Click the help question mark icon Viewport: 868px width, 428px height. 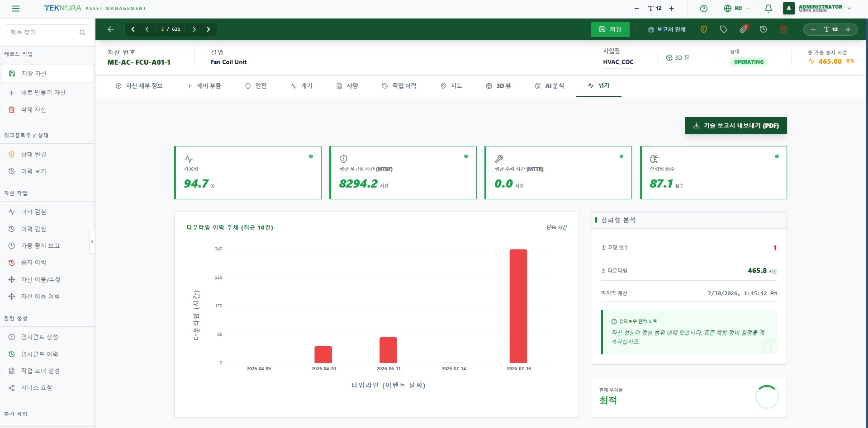pyautogui.click(x=703, y=9)
